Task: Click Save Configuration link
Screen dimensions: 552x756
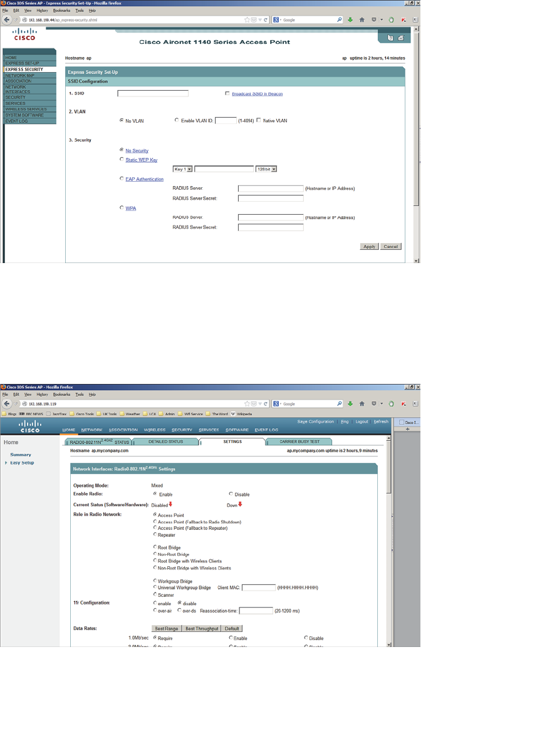Action: [x=316, y=422]
